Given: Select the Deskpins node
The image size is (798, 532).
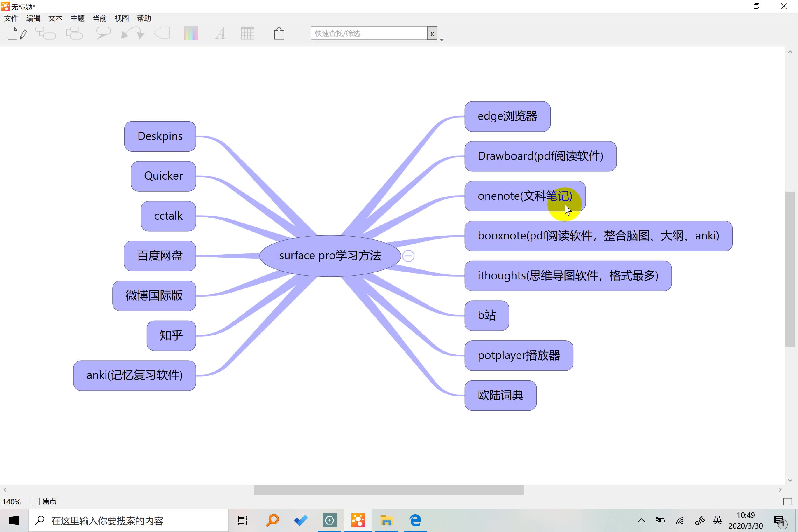Looking at the screenshot, I should (x=160, y=136).
